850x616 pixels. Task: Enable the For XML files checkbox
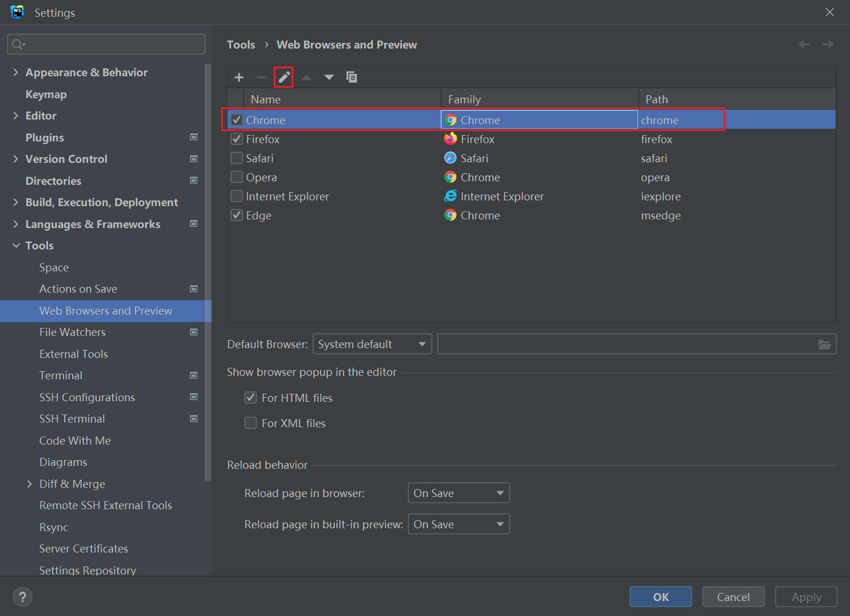pos(251,423)
